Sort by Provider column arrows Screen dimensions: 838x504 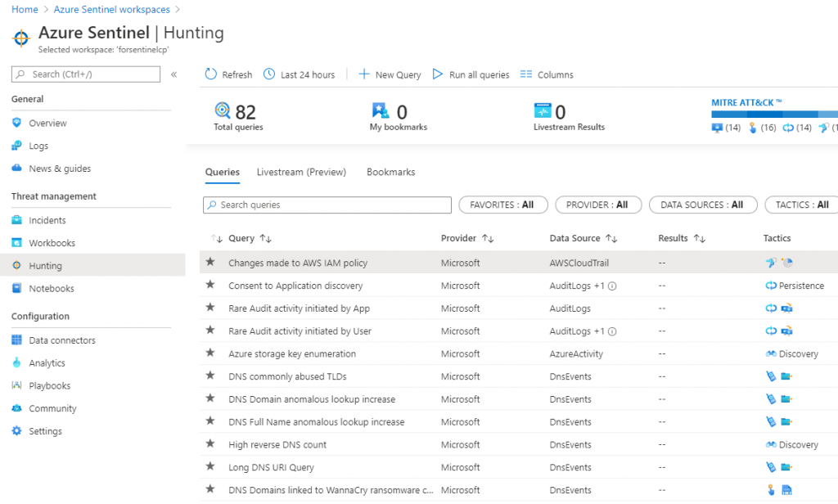[488, 238]
